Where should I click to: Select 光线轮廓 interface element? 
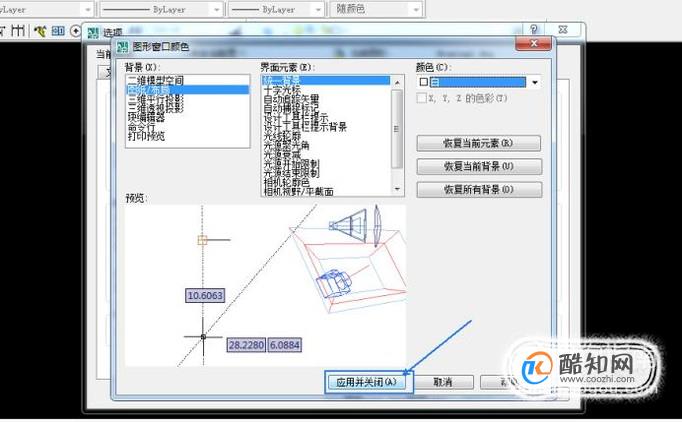pyautogui.click(x=282, y=136)
